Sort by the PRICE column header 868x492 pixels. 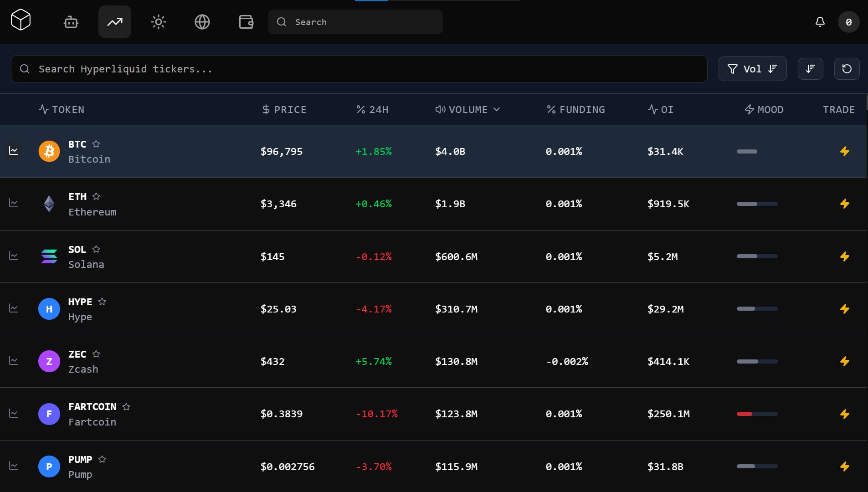pos(284,109)
